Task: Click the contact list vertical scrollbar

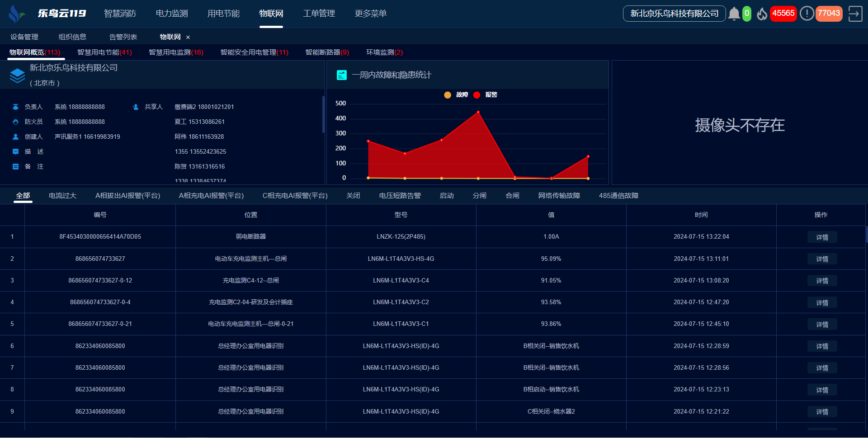Action: coord(323,114)
